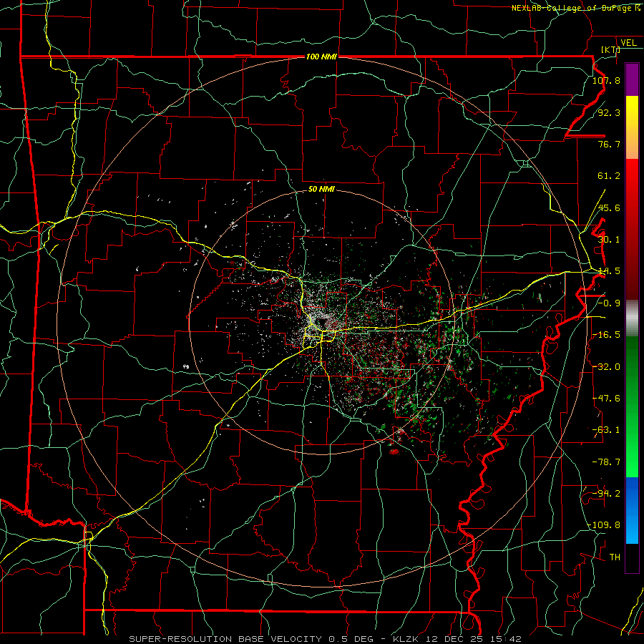Click the KLZK station identifier in caption
Image resolution: width=644 pixels, height=644 pixels.
[406, 639]
